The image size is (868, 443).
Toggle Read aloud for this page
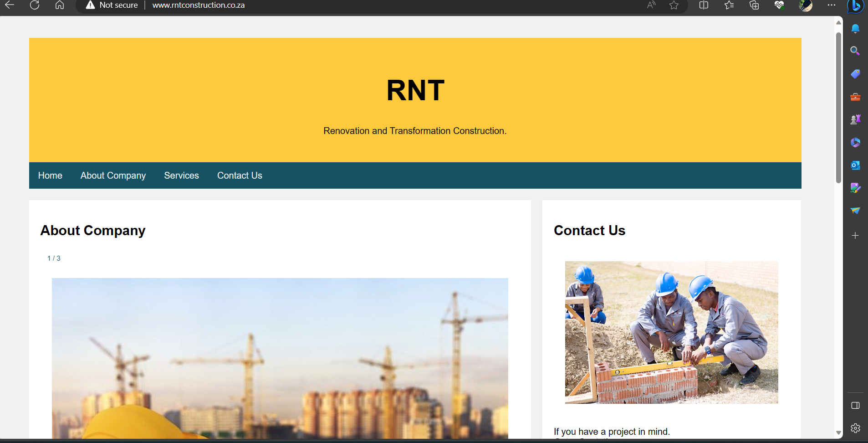point(650,5)
